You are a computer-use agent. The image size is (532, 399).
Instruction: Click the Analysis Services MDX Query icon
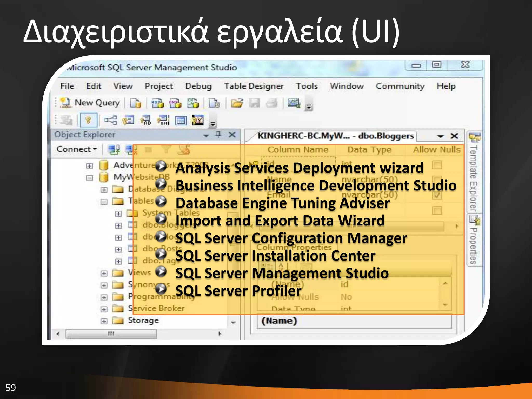(x=157, y=103)
